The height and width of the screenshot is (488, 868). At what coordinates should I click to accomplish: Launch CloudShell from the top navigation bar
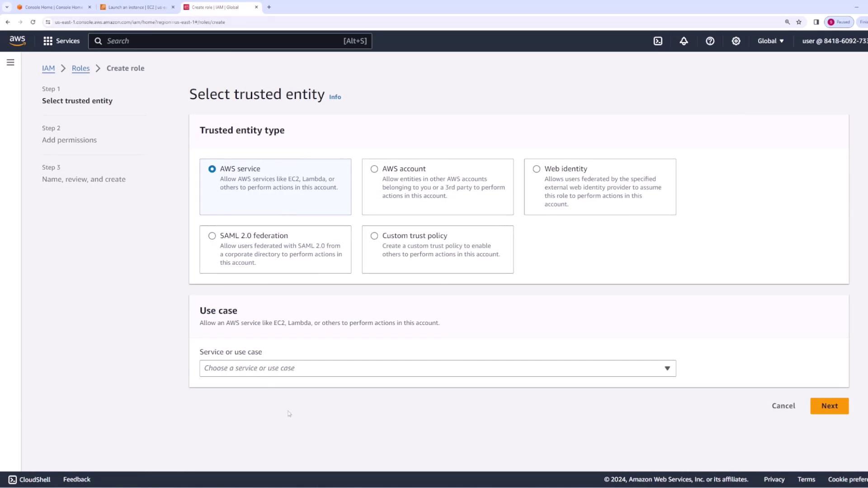tap(658, 41)
